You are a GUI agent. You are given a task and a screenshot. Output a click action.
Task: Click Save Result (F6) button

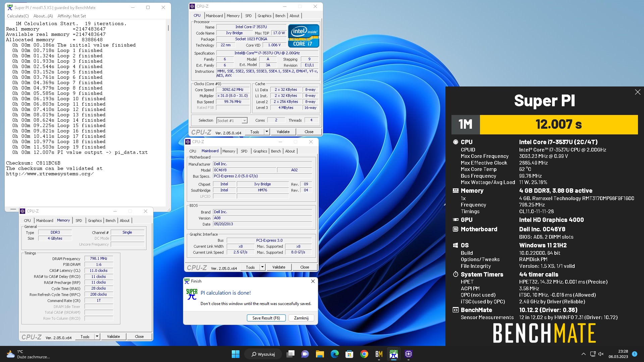tap(266, 318)
